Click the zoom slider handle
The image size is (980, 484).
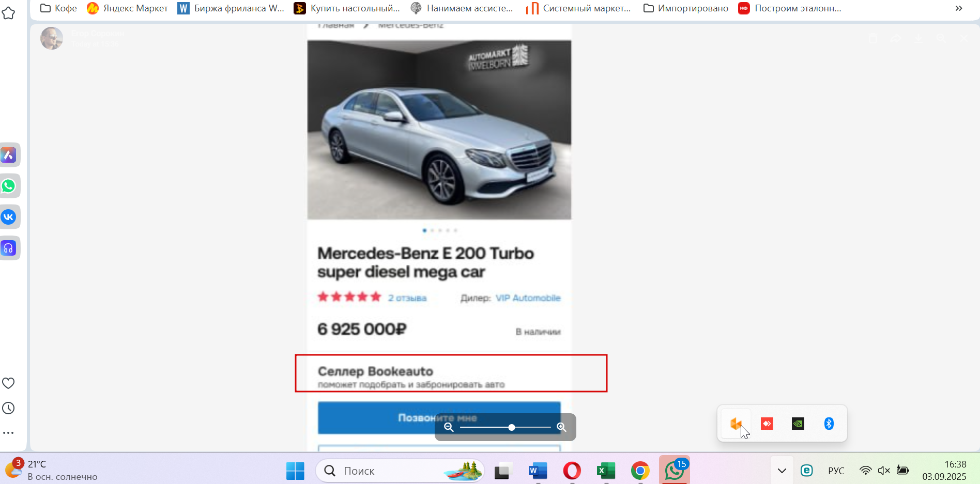pos(512,427)
